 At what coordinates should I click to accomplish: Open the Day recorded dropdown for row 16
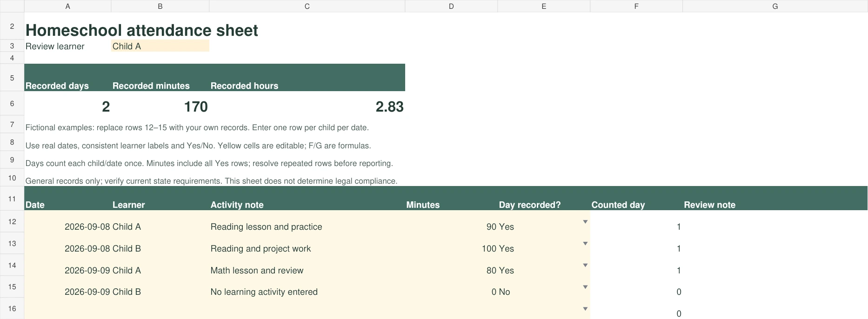pyautogui.click(x=585, y=309)
